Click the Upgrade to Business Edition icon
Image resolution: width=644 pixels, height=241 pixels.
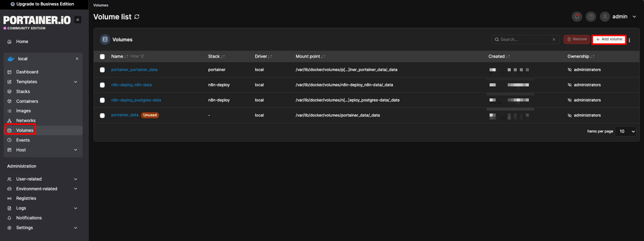point(13,4)
